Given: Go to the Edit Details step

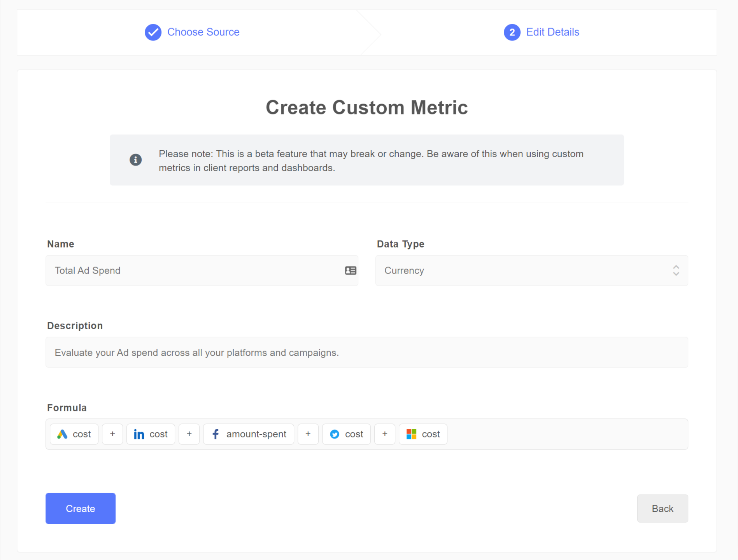Looking at the screenshot, I should coord(552,32).
